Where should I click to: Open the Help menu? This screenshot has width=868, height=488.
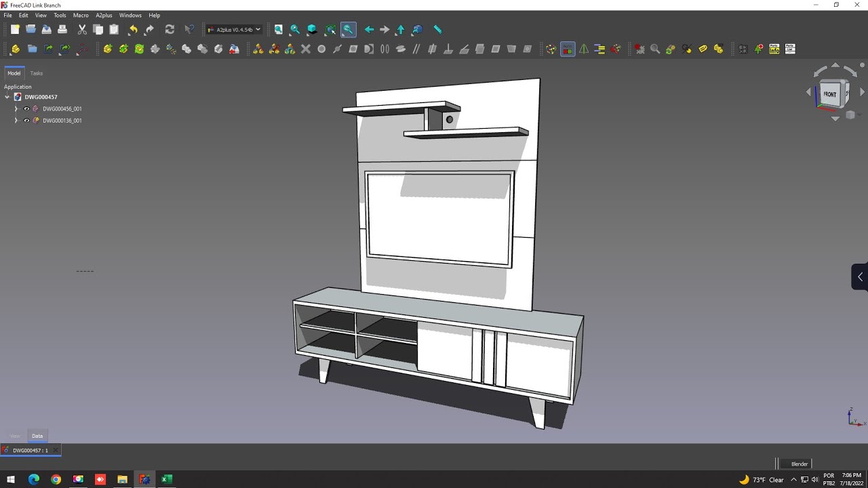(154, 15)
